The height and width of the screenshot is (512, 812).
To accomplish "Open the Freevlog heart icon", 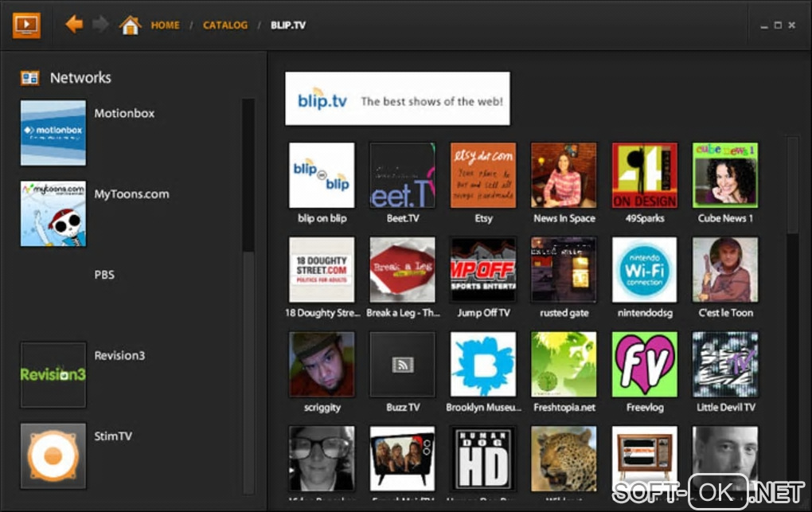I will 645,365.
